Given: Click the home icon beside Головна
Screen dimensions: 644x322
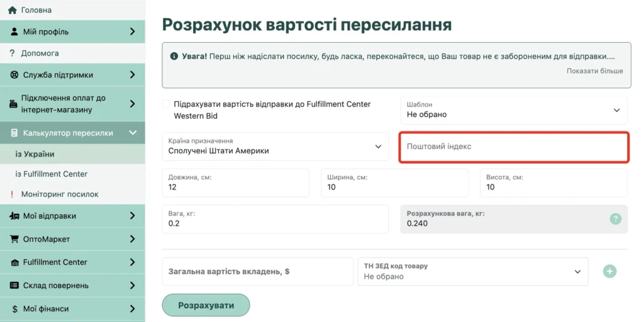Looking at the screenshot, I should 13,10.
